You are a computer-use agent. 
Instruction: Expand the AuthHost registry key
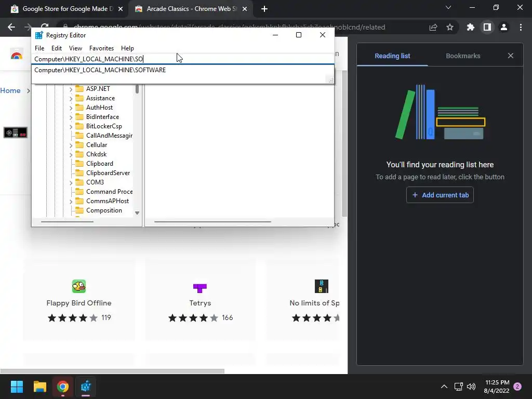(71, 108)
